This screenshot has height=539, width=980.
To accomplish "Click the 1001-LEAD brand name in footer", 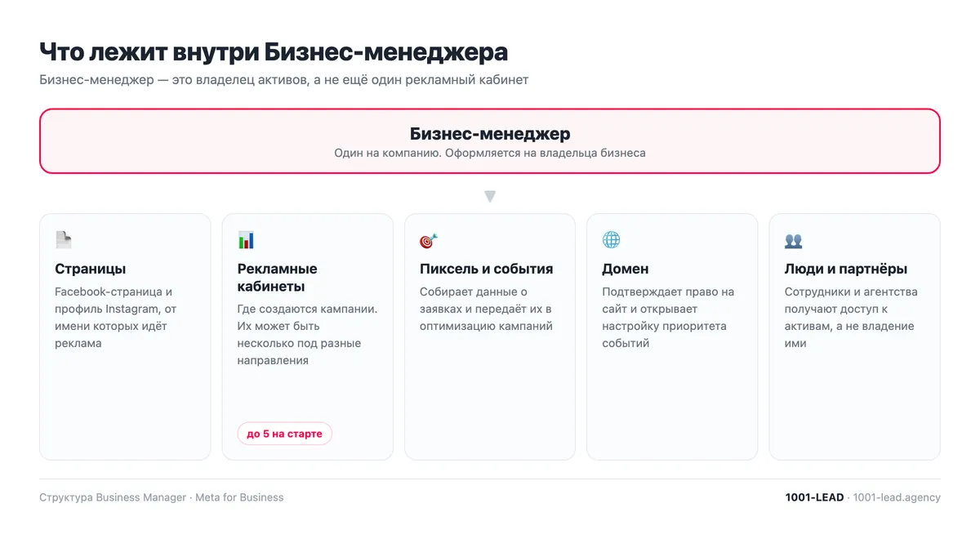I will click(x=814, y=497).
